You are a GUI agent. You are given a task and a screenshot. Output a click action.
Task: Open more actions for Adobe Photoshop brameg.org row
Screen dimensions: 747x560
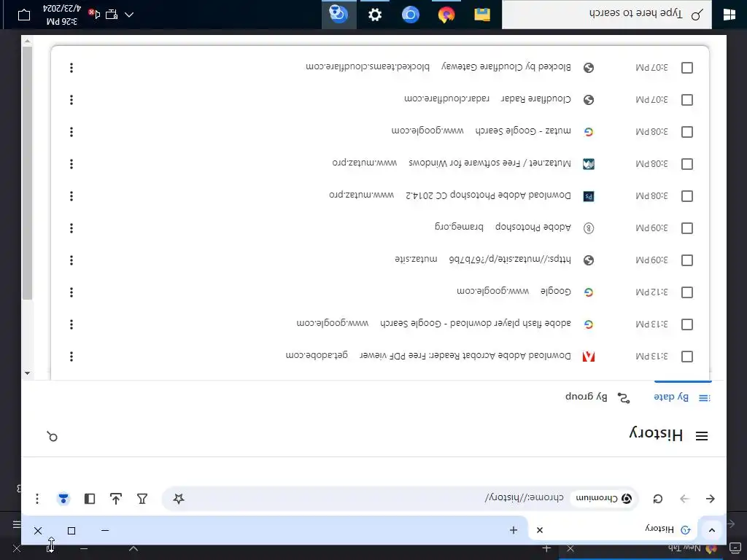[71, 228]
